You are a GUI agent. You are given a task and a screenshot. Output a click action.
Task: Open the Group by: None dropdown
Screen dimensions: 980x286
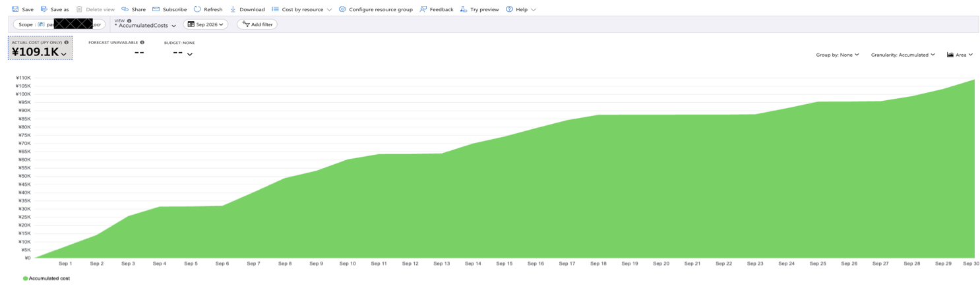click(838, 55)
